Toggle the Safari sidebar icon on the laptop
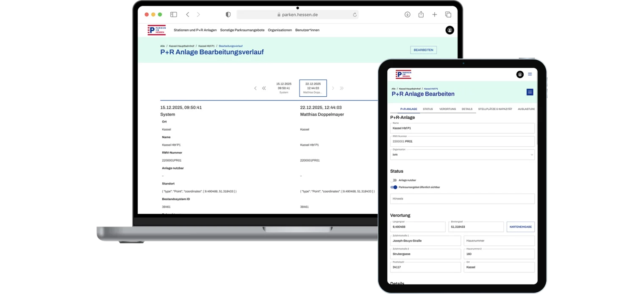The height and width of the screenshot is (294, 644). click(174, 14)
